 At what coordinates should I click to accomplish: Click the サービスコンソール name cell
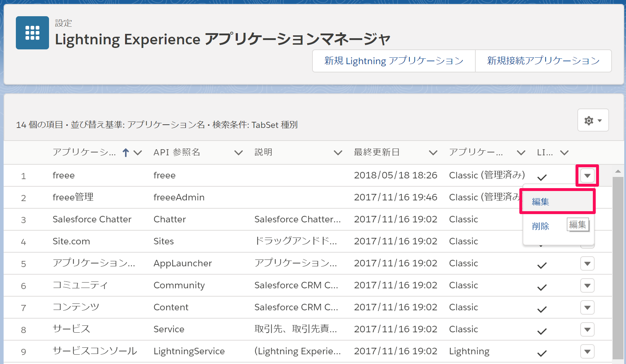95,351
